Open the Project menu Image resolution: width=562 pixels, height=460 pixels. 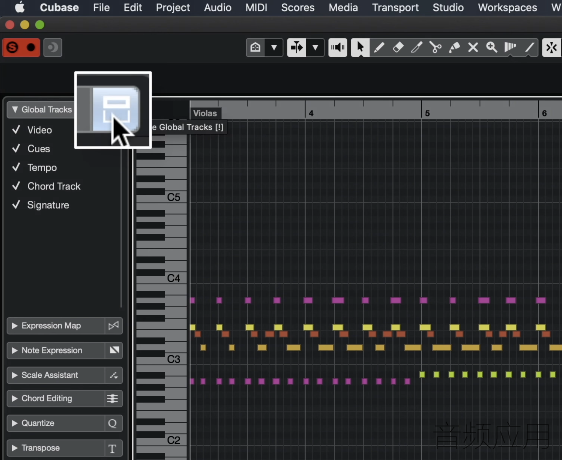tap(173, 8)
